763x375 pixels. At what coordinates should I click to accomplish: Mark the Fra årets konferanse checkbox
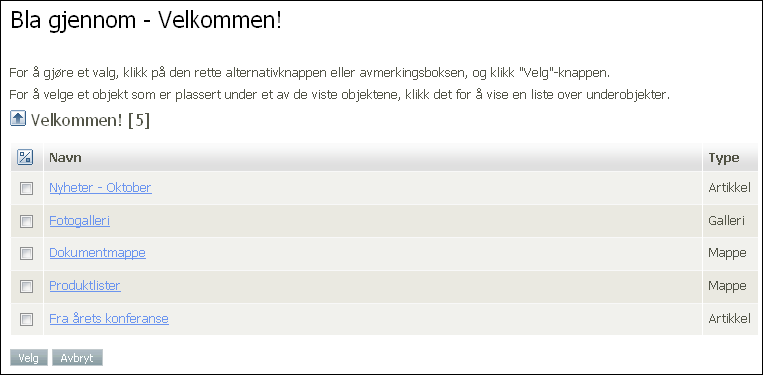(x=26, y=320)
